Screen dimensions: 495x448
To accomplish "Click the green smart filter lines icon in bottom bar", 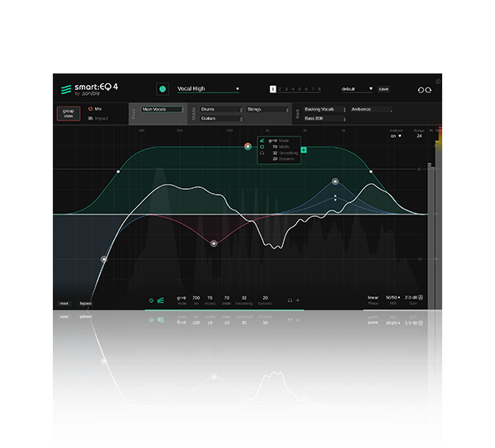I will (x=160, y=300).
